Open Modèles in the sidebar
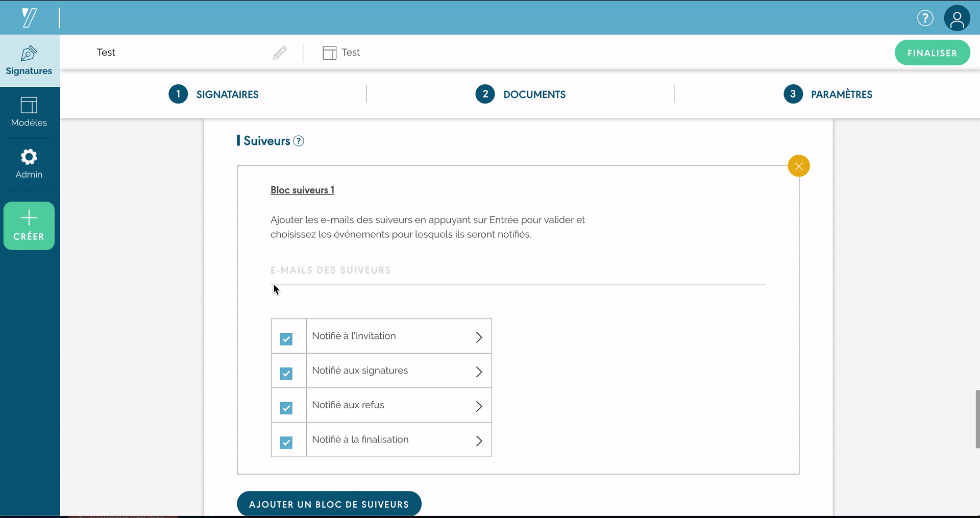This screenshot has width=980, height=518. (29, 112)
